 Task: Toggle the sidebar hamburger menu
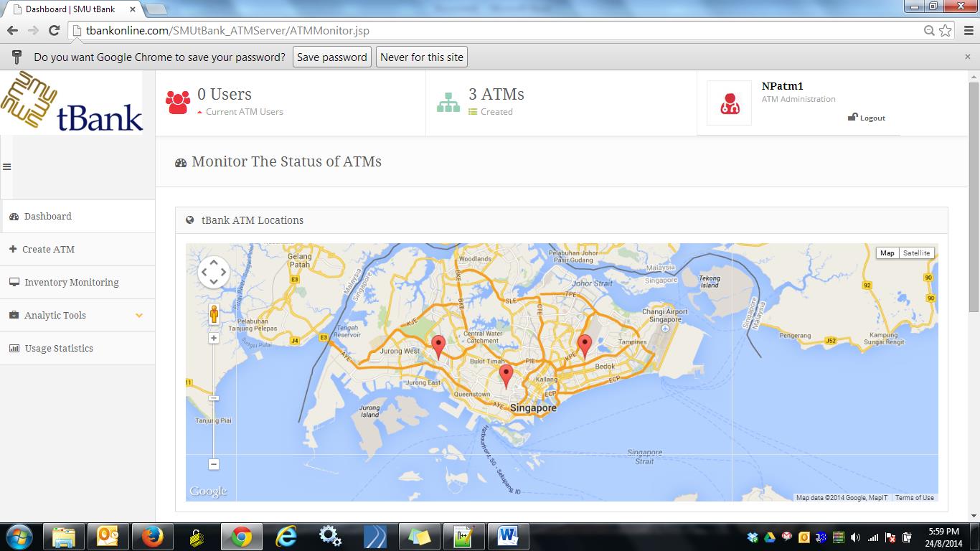tap(7, 166)
